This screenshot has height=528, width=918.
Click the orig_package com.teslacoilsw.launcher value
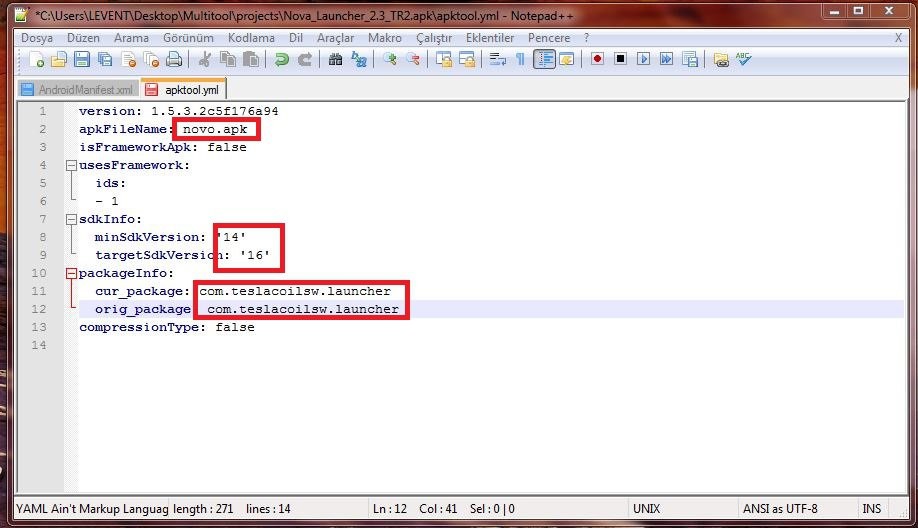click(x=303, y=309)
